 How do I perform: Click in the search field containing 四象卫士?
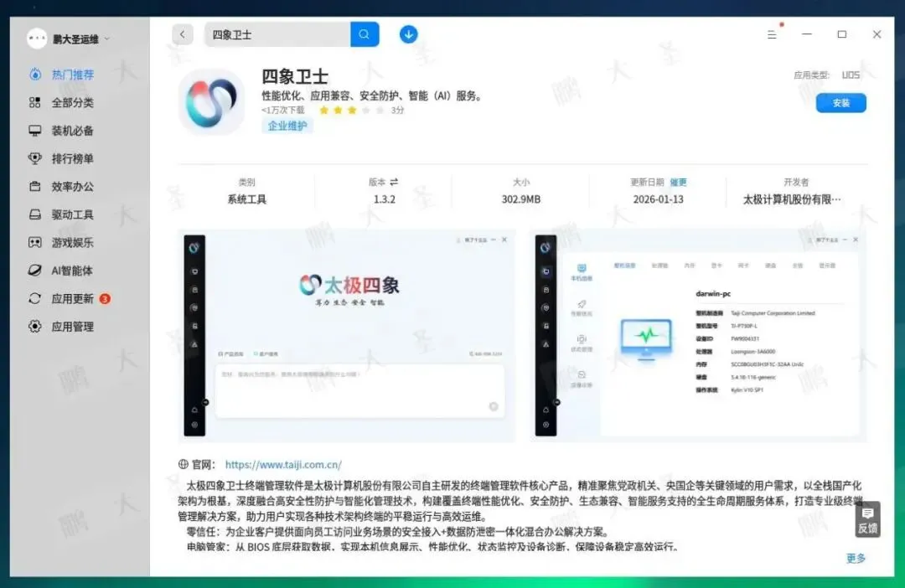277,34
